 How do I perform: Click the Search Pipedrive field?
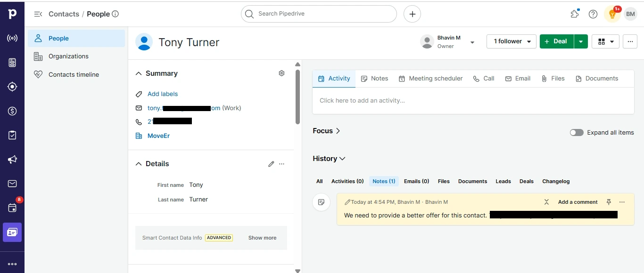[x=319, y=14]
